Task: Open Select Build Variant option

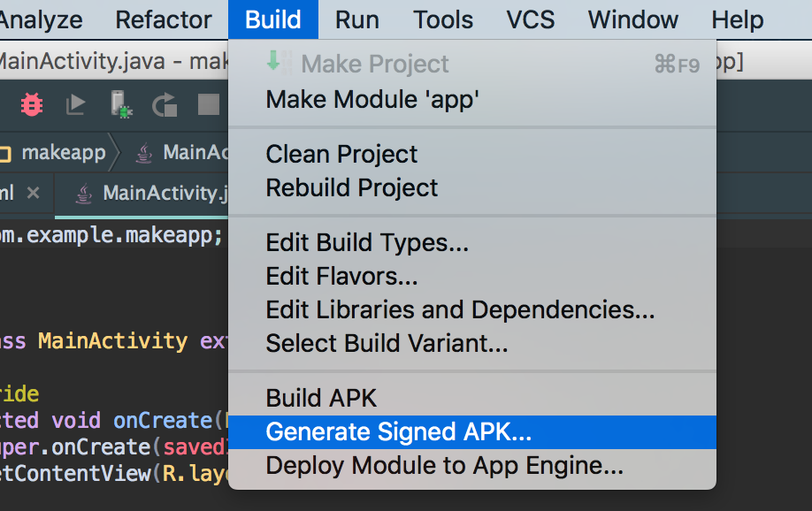Action: pos(387,343)
